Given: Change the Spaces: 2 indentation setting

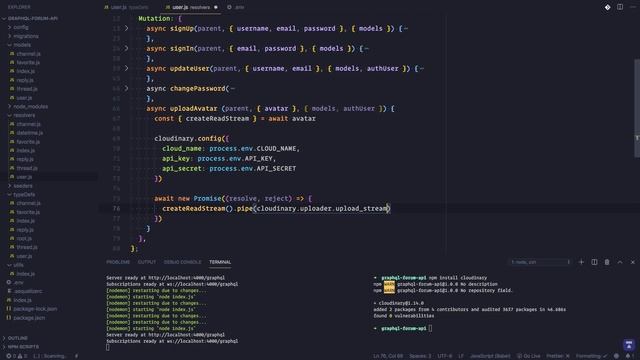Looking at the screenshot, I should point(420,356).
